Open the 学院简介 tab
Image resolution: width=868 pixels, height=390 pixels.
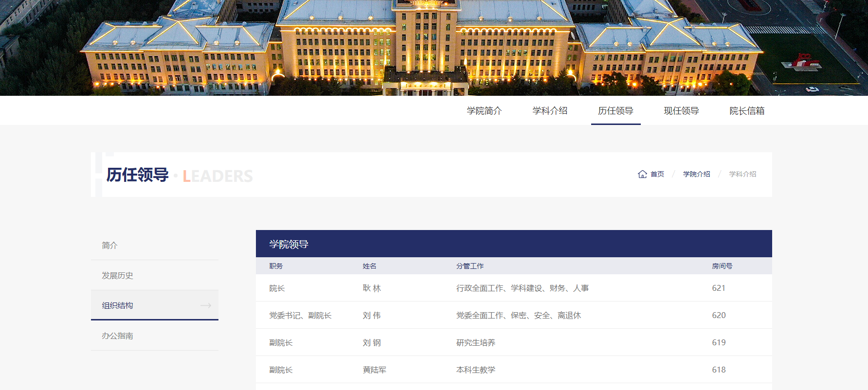[484, 111]
